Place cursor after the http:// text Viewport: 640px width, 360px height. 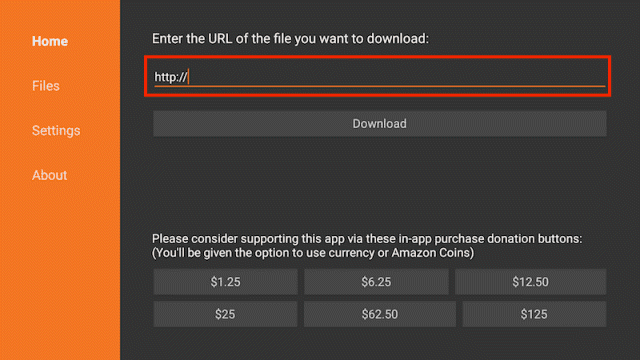189,77
